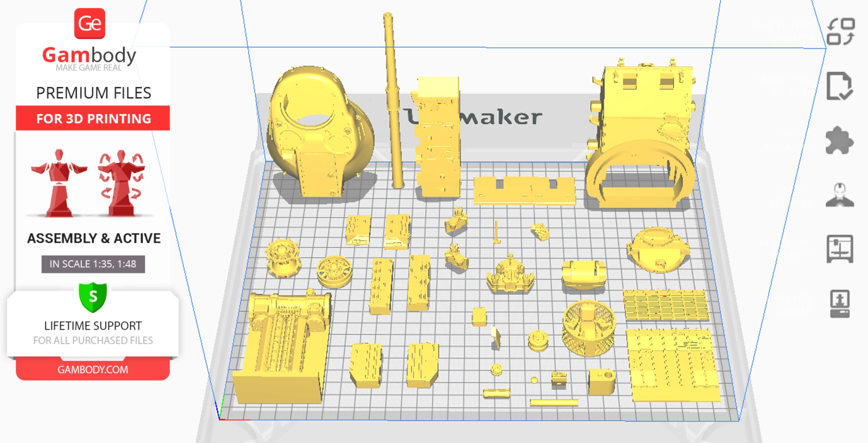Viewport: 868px width, 443px height.
Task: Select the spoked wheel model
Action: 335,271
